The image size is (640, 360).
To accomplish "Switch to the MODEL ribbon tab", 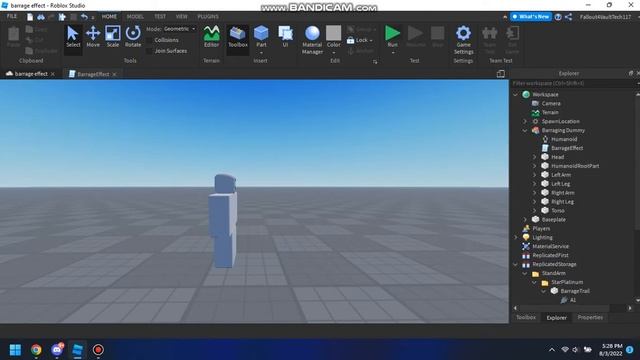I will 135,17.
